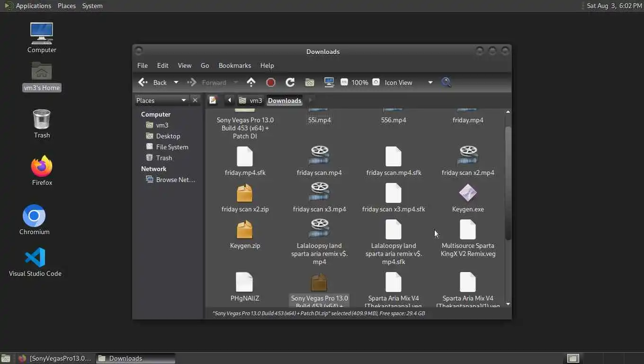Reset zoom via the 100% label
The image size is (644, 364).
pos(360,82)
